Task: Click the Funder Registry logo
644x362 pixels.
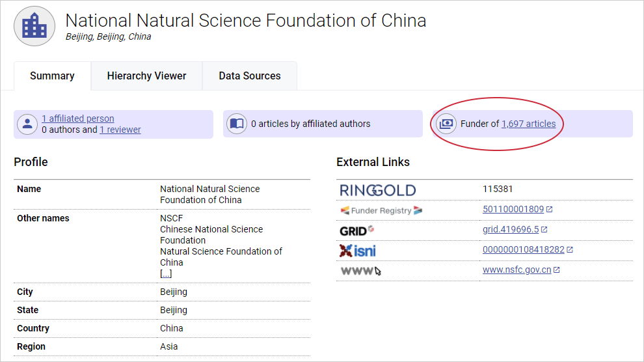Action: tap(381, 210)
